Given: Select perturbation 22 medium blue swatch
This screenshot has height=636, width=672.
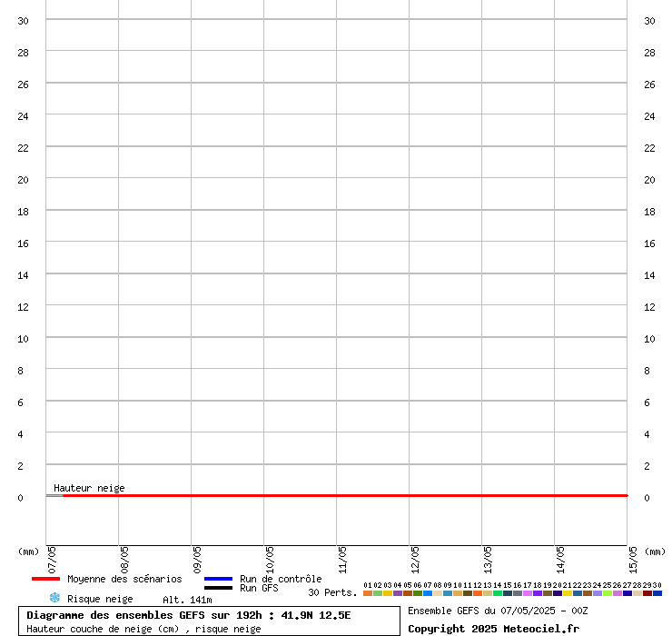Looking at the screenshot, I should click(x=578, y=593).
